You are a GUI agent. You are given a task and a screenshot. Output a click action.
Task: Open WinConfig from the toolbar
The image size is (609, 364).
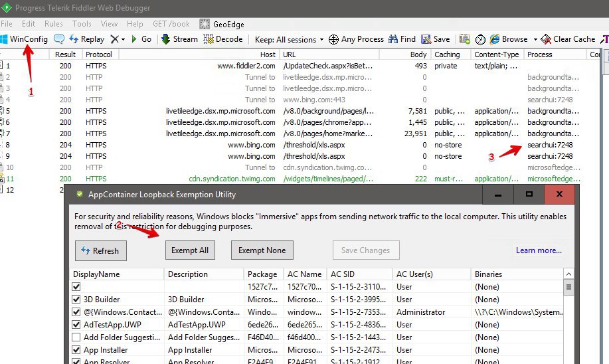[x=24, y=39]
